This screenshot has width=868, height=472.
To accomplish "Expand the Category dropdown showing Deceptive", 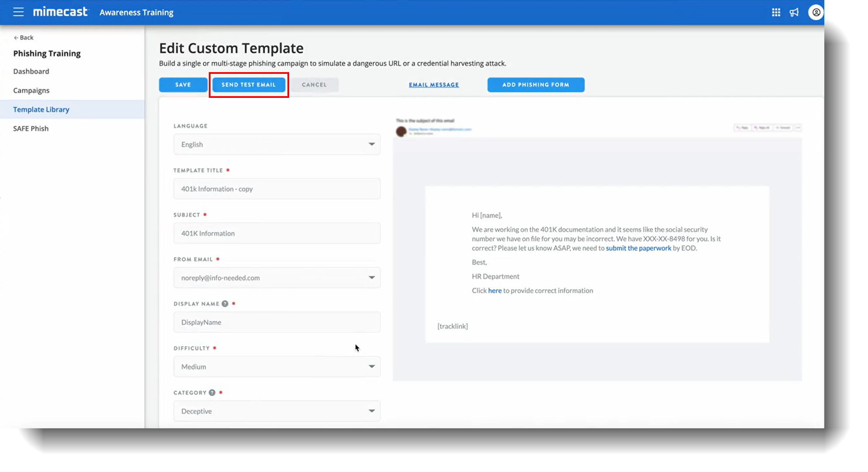I will (x=277, y=411).
